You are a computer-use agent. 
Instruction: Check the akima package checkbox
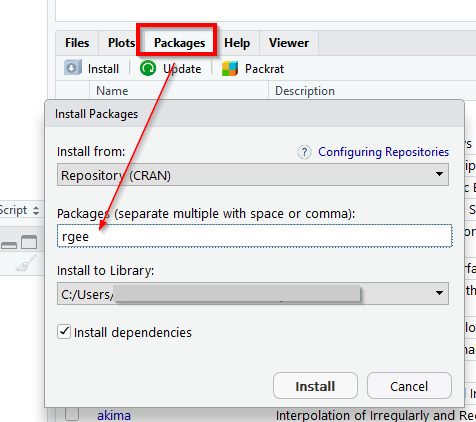72,414
